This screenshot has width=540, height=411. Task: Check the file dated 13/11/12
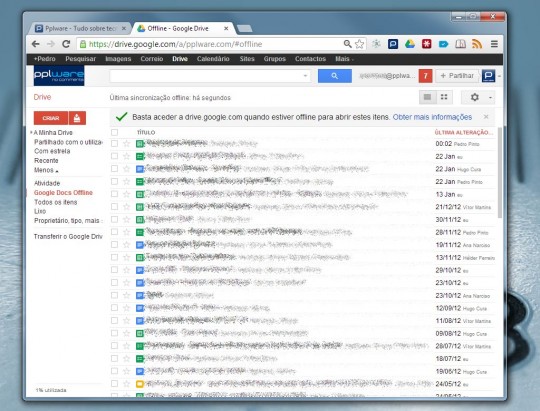[x=114, y=257]
